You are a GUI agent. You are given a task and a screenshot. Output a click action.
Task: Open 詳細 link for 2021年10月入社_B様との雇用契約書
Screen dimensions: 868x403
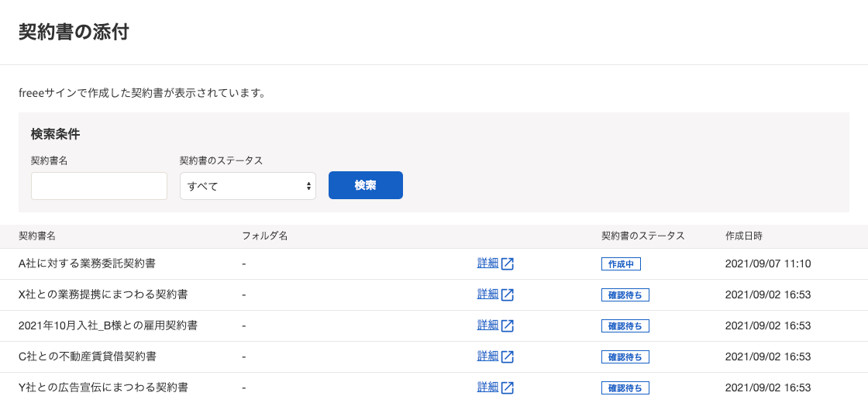coord(487,325)
